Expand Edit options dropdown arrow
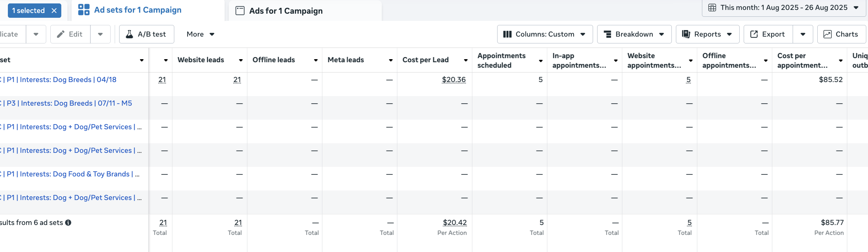 [100, 34]
